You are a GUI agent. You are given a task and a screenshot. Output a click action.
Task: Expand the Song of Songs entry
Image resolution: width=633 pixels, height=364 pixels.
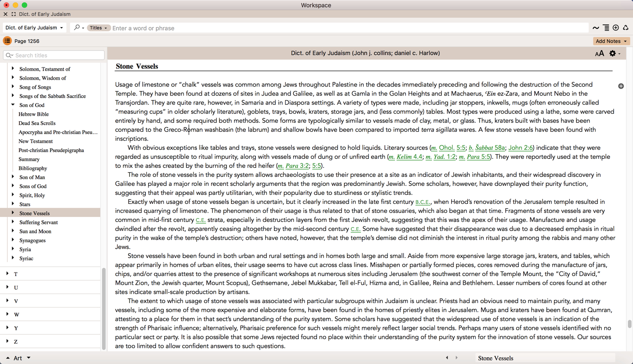click(13, 87)
